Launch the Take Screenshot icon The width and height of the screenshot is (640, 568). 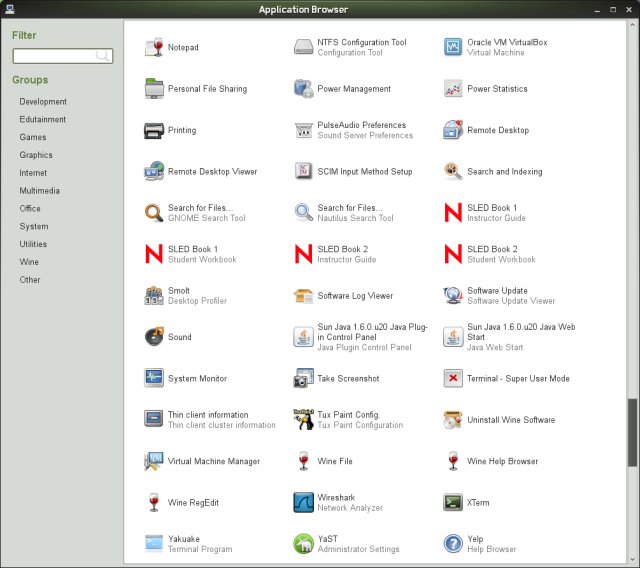tap(304, 378)
